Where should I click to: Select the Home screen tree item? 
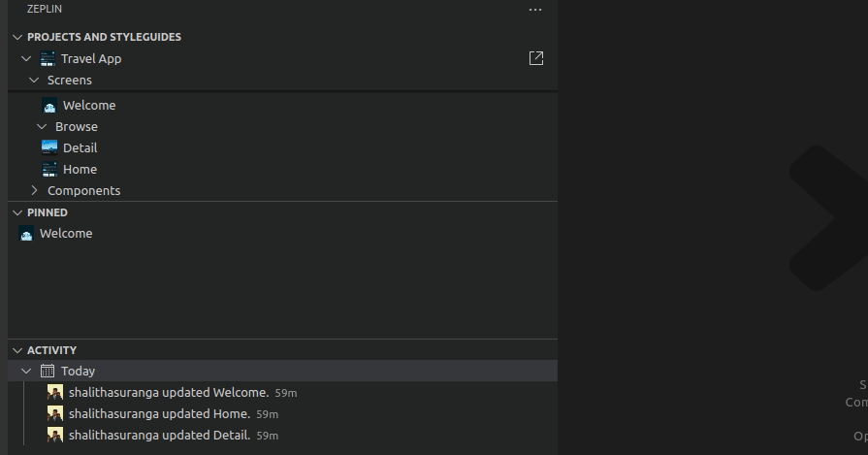click(x=80, y=169)
